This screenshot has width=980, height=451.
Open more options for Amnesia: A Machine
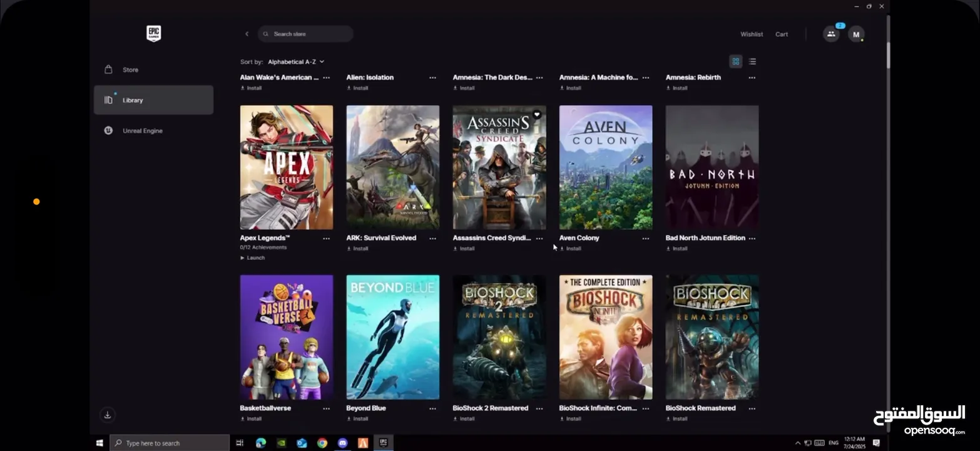point(646,78)
